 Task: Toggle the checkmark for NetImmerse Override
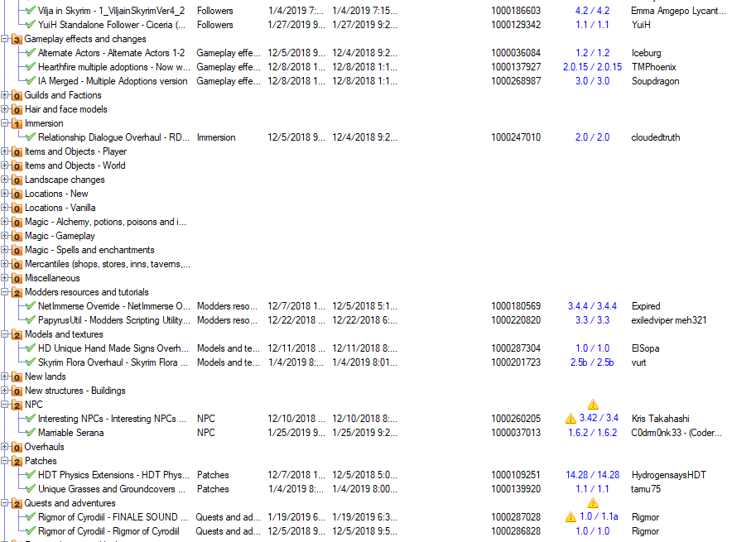coord(31,305)
